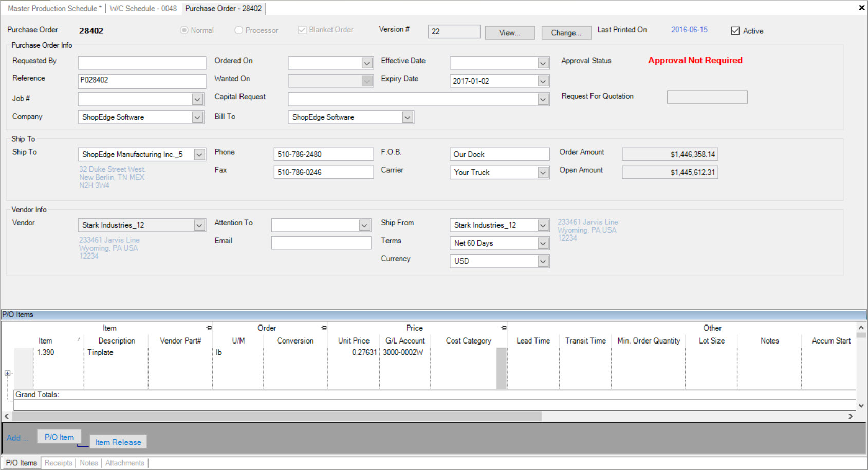Click the P/O items horizontal scrollbar thumb
868x470 pixels.
pos(276,416)
